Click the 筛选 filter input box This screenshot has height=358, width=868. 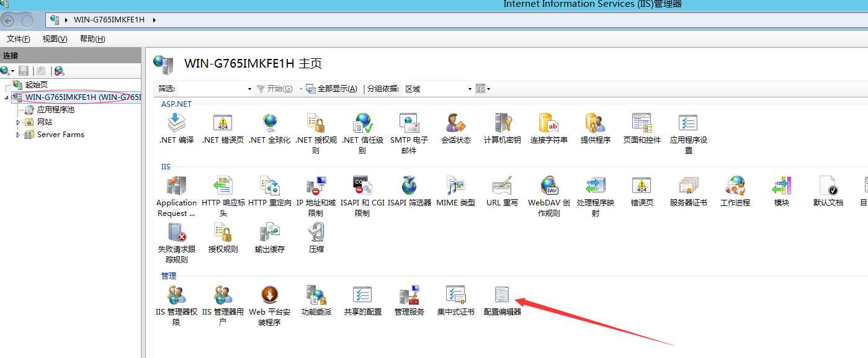pyautogui.click(x=215, y=89)
